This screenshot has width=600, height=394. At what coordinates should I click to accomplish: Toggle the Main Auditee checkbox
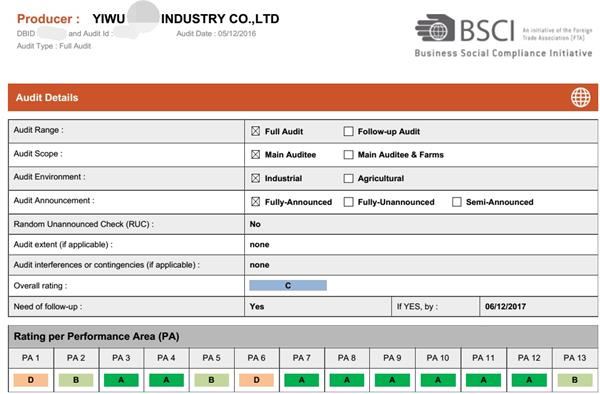pyautogui.click(x=256, y=155)
